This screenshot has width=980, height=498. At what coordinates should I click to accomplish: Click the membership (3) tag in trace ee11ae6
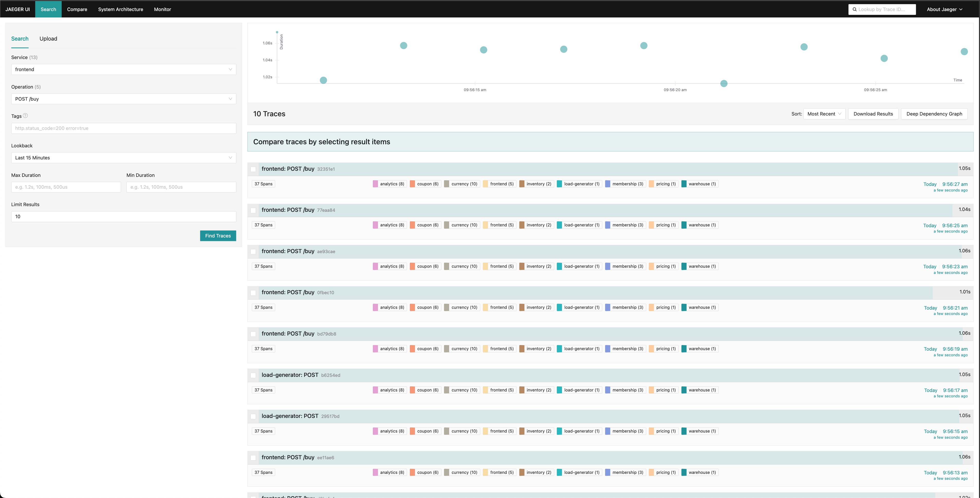(x=625, y=473)
